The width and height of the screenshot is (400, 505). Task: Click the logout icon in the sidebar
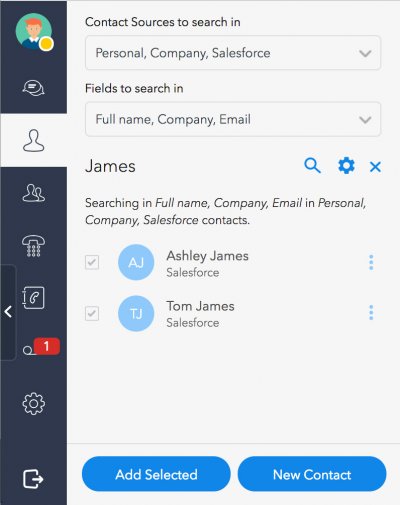click(x=33, y=479)
